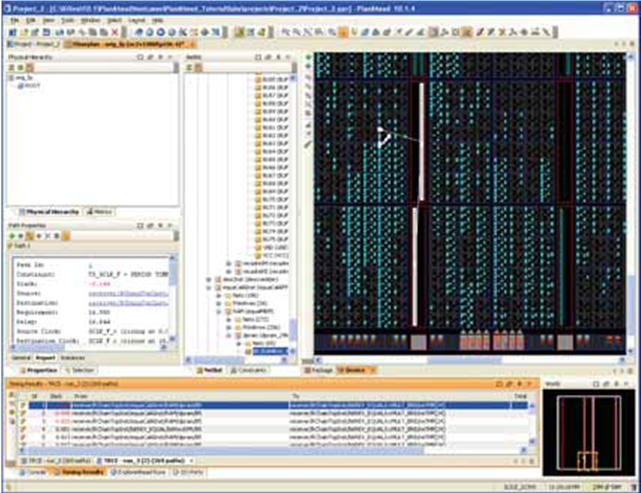
Task: Click the first icon in main toolbar
Action: pyautogui.click(x=13, y=32)
